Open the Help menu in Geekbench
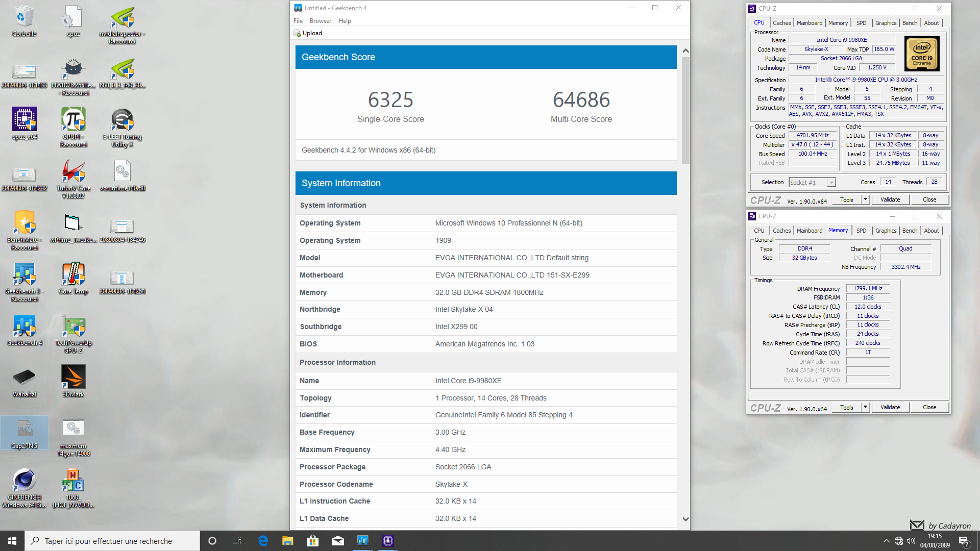This screenshot has height=551, width=980. pyautogui.click(x=345, y=21)
